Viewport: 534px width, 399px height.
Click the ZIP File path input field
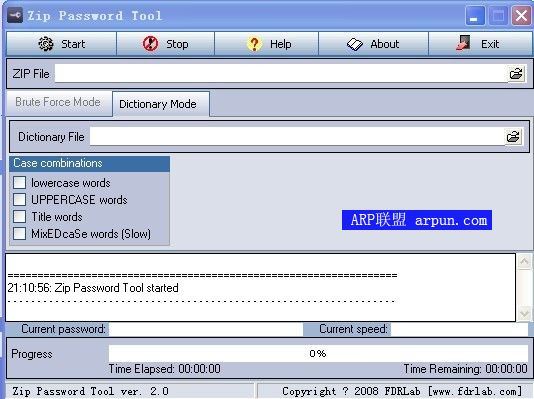pos(281,74)
